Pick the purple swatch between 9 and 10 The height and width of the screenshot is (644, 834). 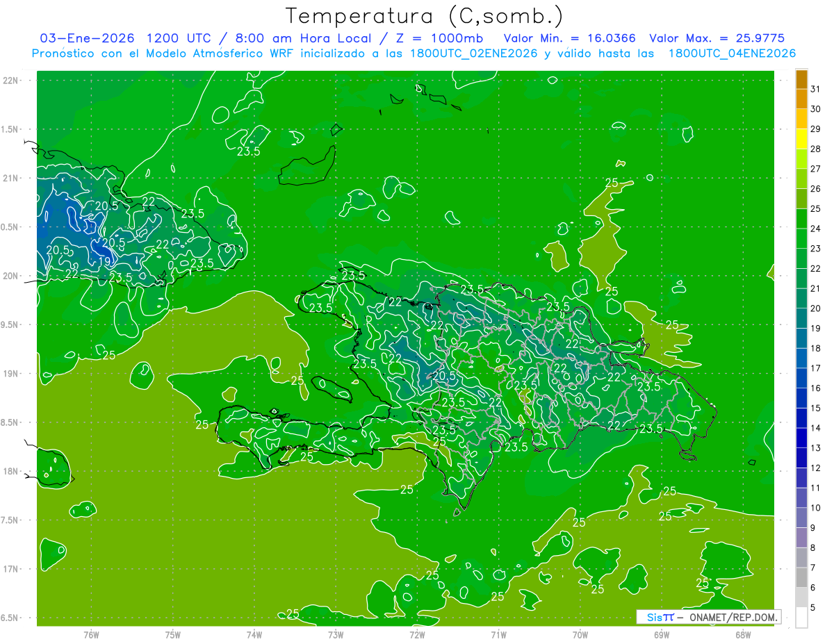pos(801,518)
